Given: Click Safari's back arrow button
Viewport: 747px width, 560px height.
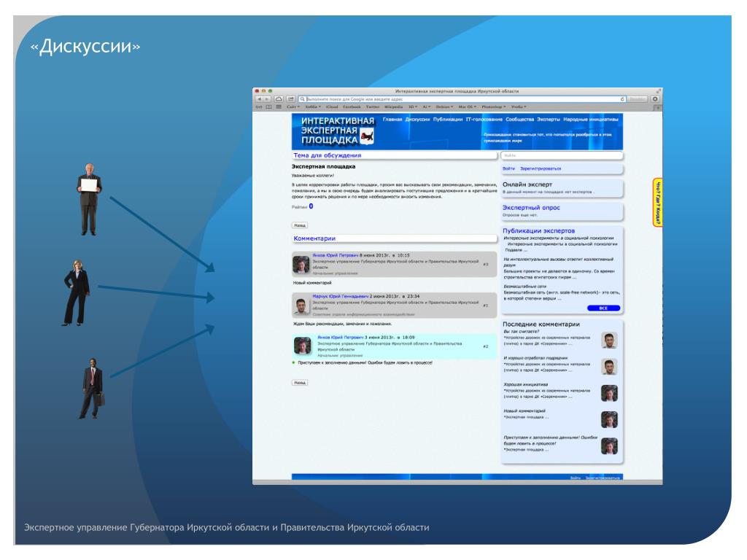Looking at the screenshot, I should [259, 99].
